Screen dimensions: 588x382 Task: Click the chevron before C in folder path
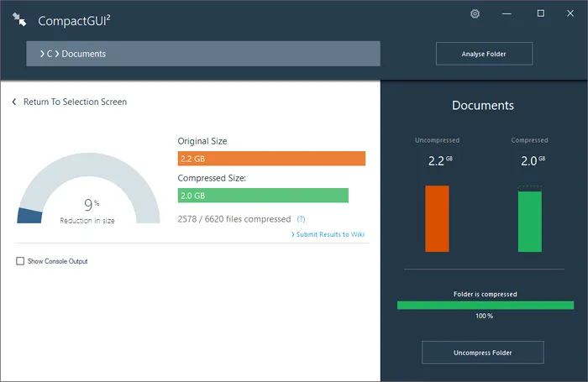coord(41,55)
